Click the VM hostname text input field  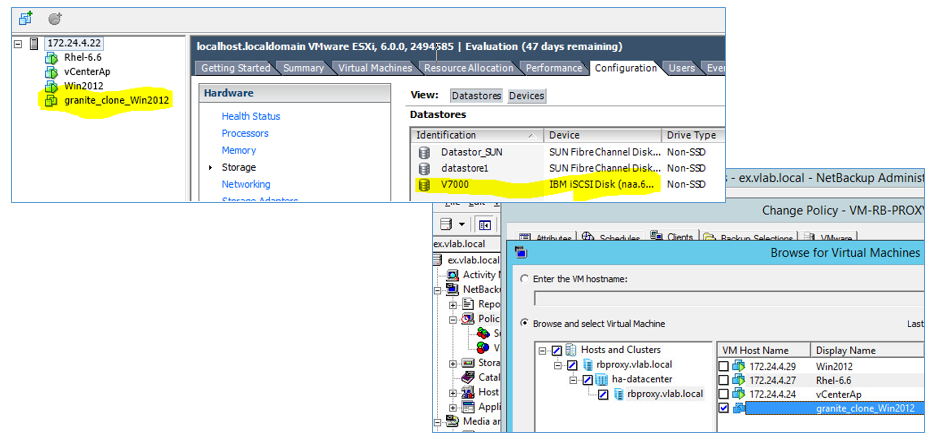click(x=730, y=298)
